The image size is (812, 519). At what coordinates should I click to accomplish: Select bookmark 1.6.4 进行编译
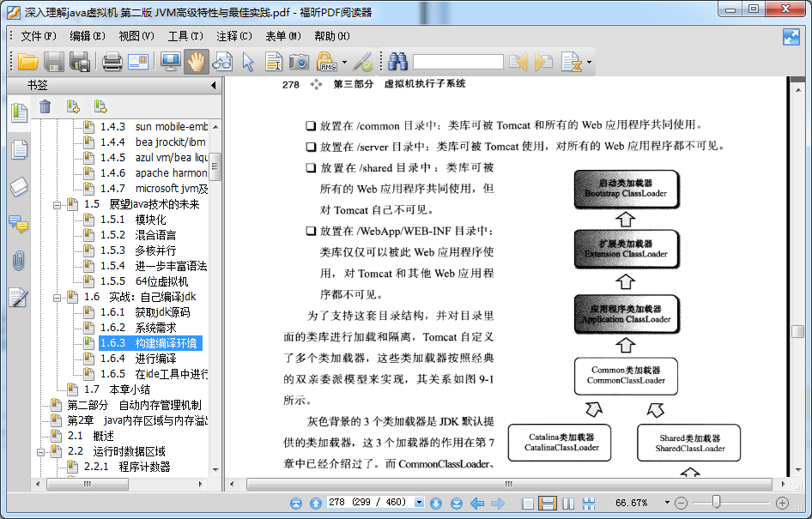pos(155,359)
